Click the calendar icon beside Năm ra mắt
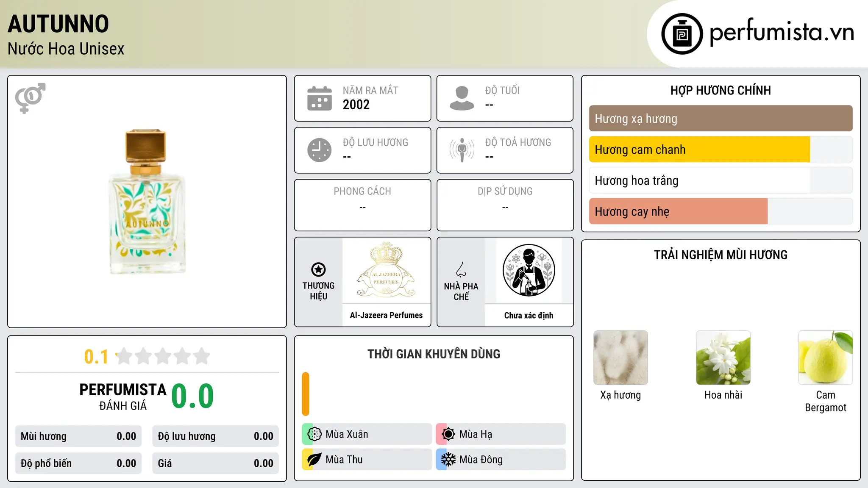868x488 pixels. pos(320,98)
